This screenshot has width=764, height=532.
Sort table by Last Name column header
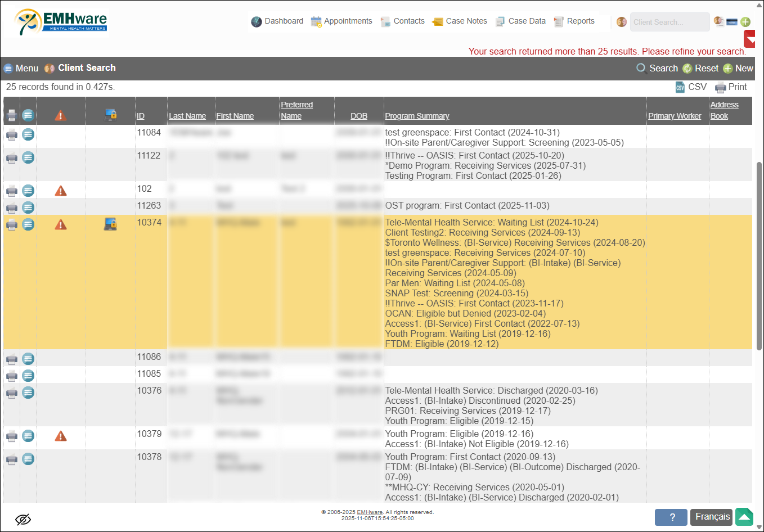(187, 116)
